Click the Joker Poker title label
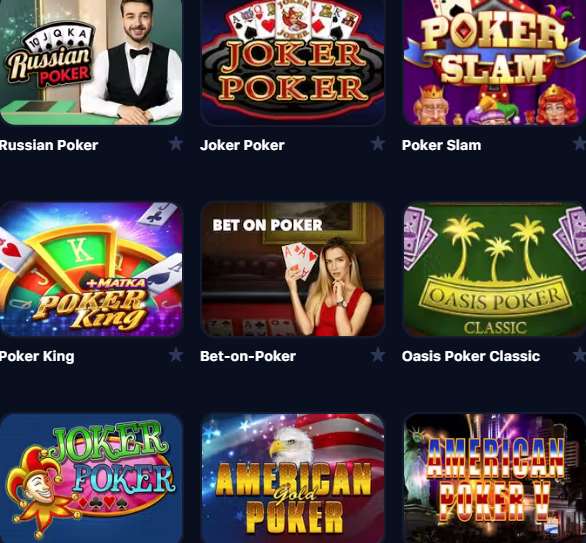The image size is (586, 543). coord(242,145)
